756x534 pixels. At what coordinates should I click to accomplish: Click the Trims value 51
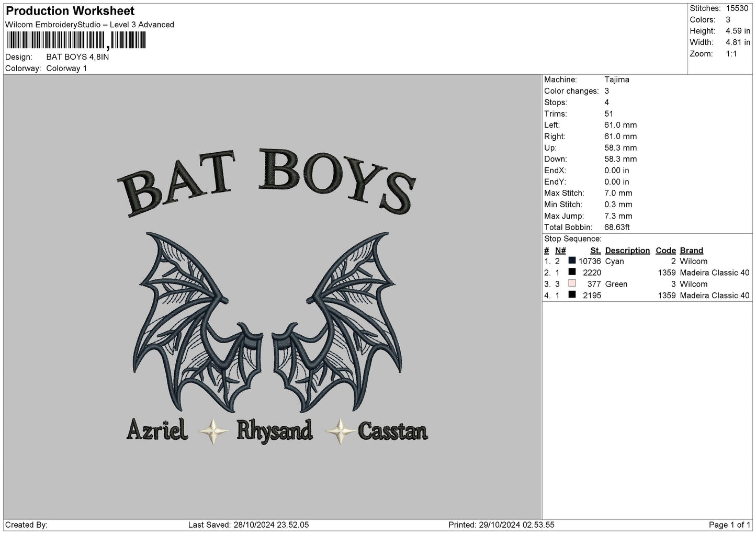609,113
